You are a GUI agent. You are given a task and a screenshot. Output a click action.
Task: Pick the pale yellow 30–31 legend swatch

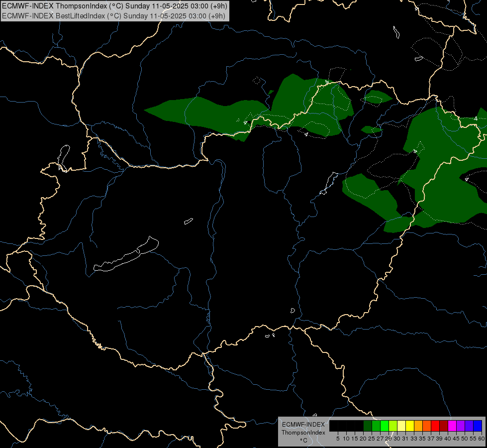[x=401, y=426]
